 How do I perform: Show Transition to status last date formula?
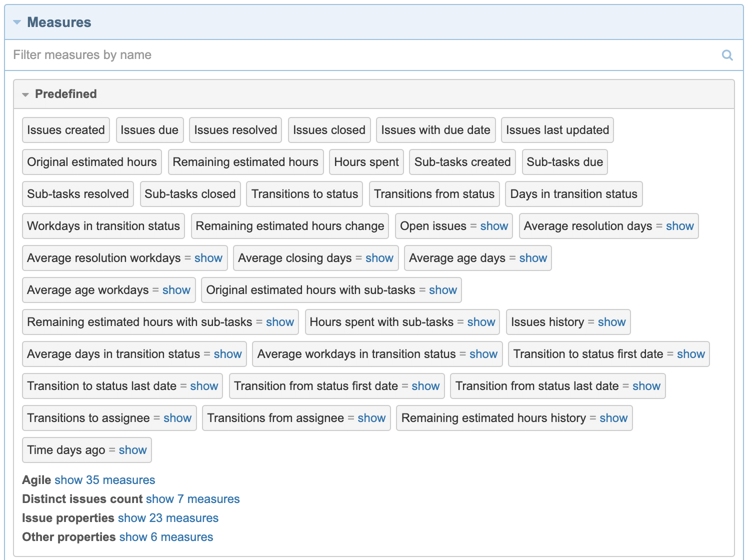point(204,386)
